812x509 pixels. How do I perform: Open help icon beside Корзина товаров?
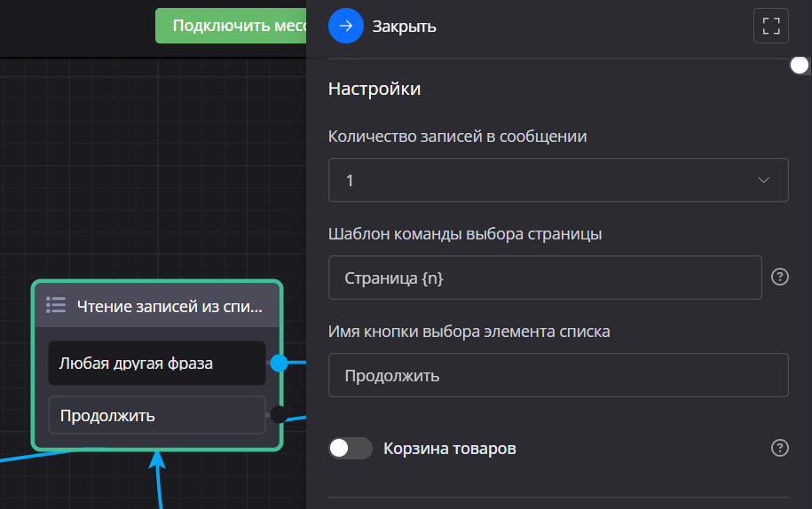click(x=780, y=448)
